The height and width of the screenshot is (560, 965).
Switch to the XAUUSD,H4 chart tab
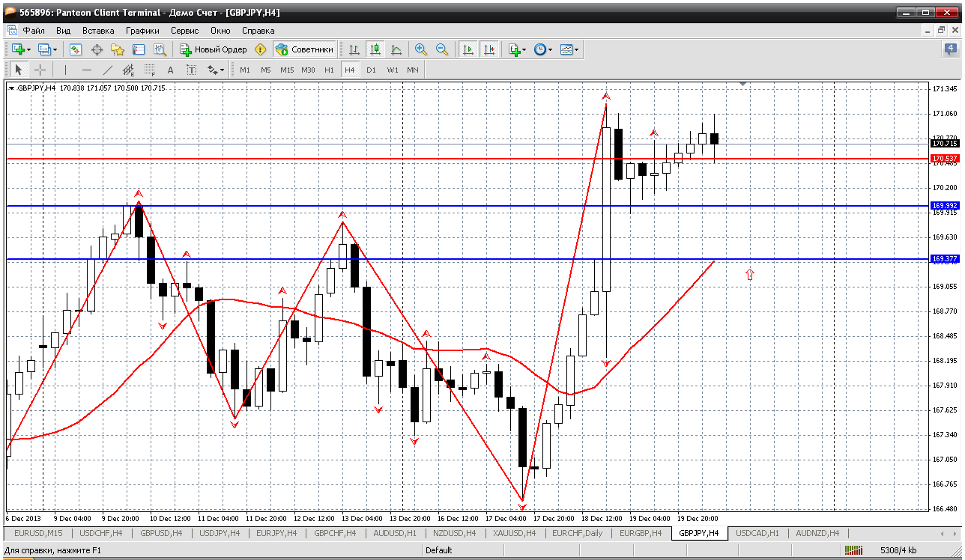(513, 533)
